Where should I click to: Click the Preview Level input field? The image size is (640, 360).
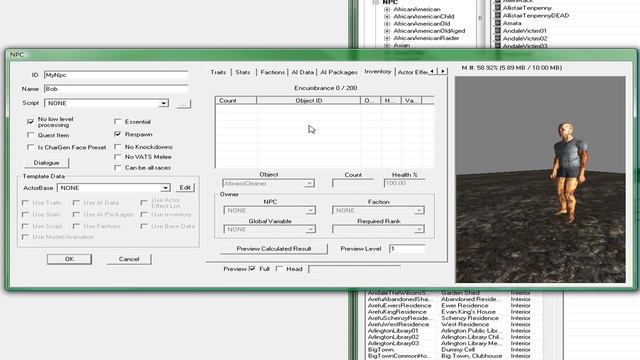point(407,249)
